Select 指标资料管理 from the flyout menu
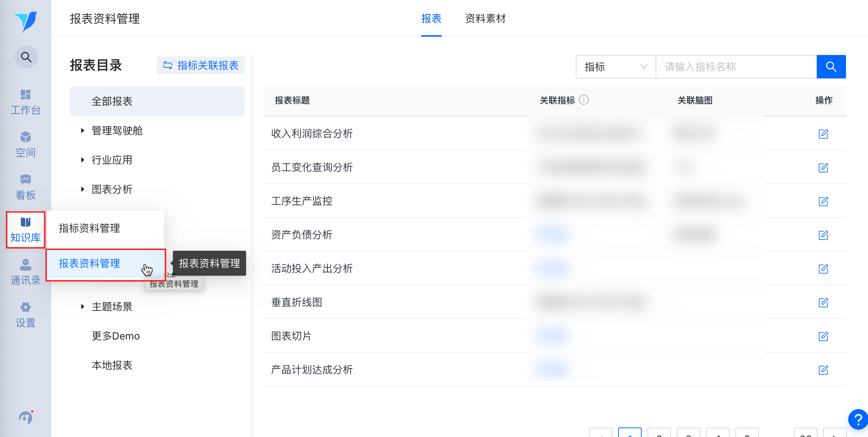The image size is (868, 437). (x=89, y=228)
